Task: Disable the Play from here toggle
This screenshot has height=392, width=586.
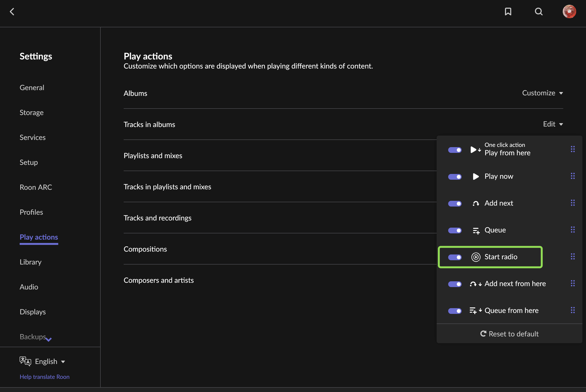Action: (454, 150)
